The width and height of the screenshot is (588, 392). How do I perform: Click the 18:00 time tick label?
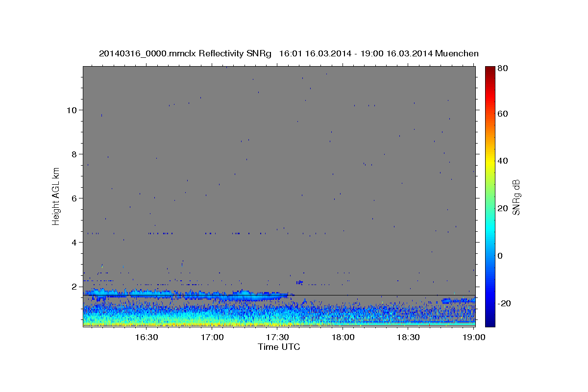343,337
